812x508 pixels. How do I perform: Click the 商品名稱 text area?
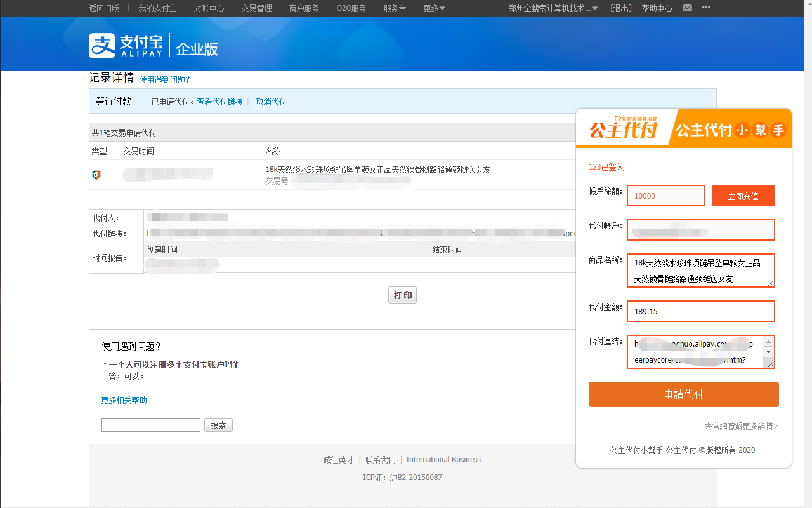701,271
